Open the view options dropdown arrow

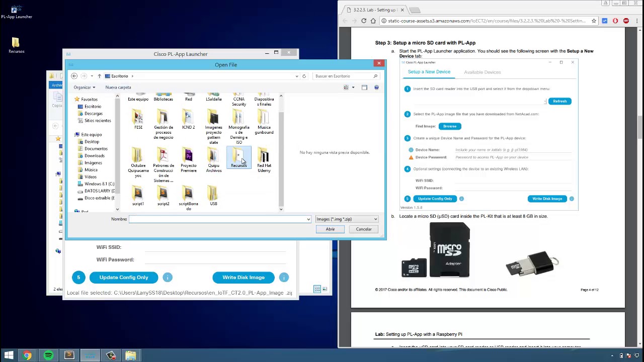point(353,87)
